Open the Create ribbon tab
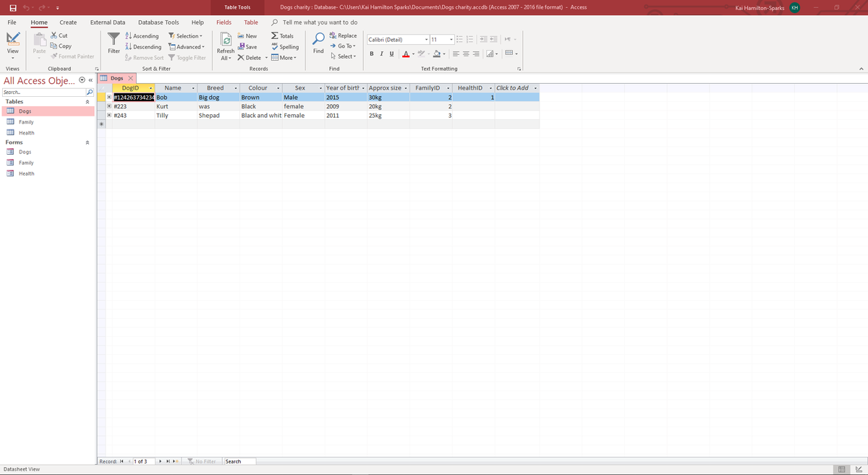 [x=68, y=22]
